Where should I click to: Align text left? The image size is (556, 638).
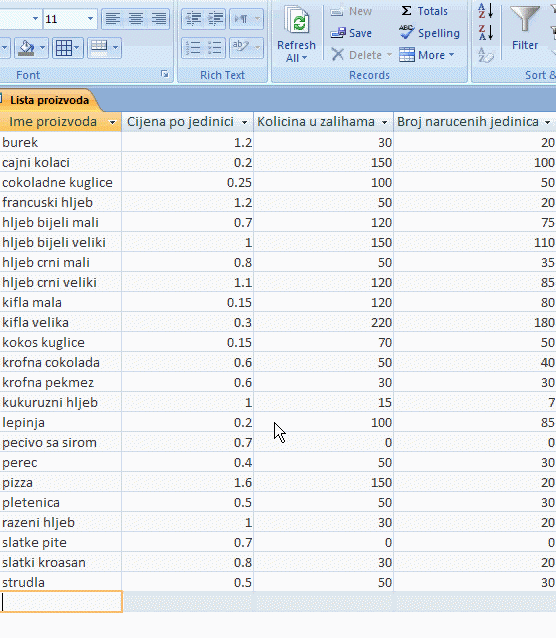pos(113,19)
